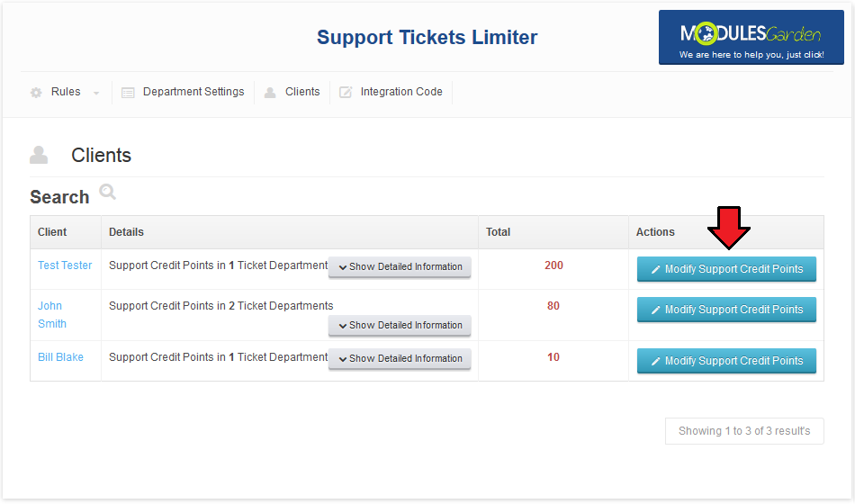Image resolution: width=855 pixels, height=504 pixels.
Task: Click the Rules gear icon
Action: point(36,93)
